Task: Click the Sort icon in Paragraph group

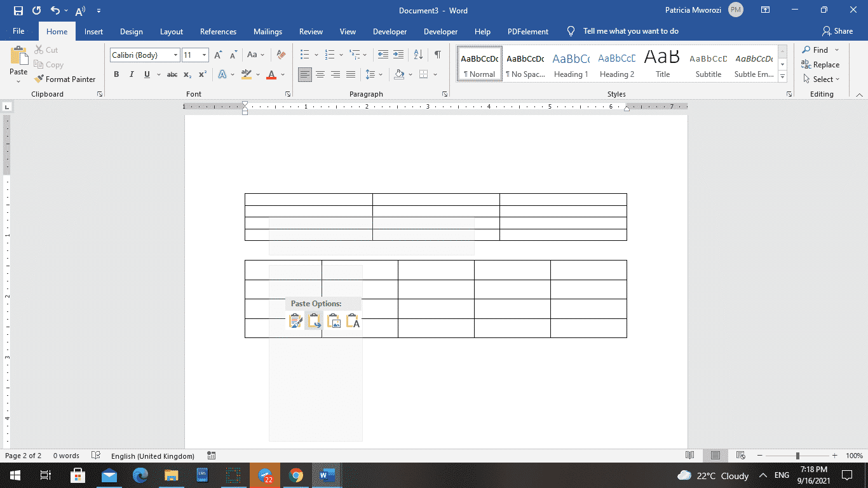Action: pyautogui.click(x=418, y=55)
